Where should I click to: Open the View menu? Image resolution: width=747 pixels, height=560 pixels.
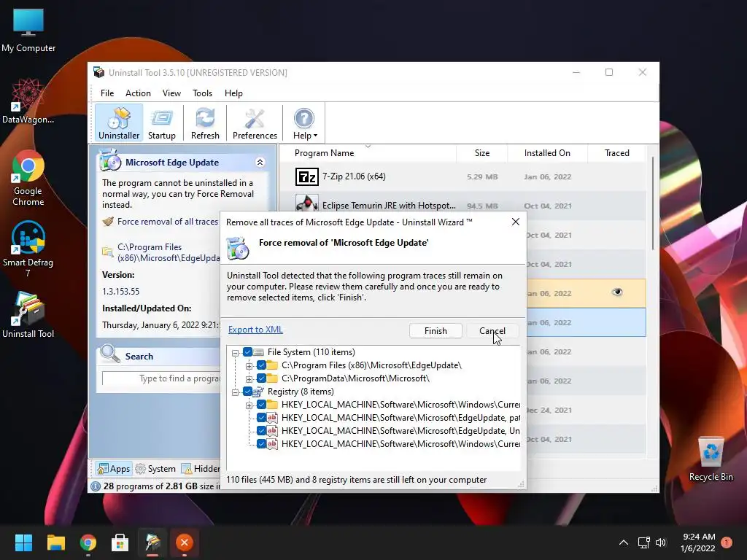(171, 93)
